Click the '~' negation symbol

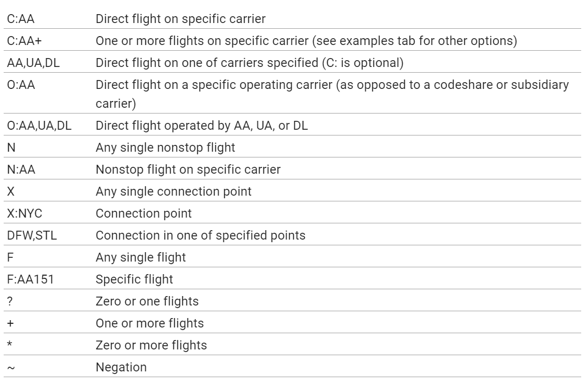9,367
